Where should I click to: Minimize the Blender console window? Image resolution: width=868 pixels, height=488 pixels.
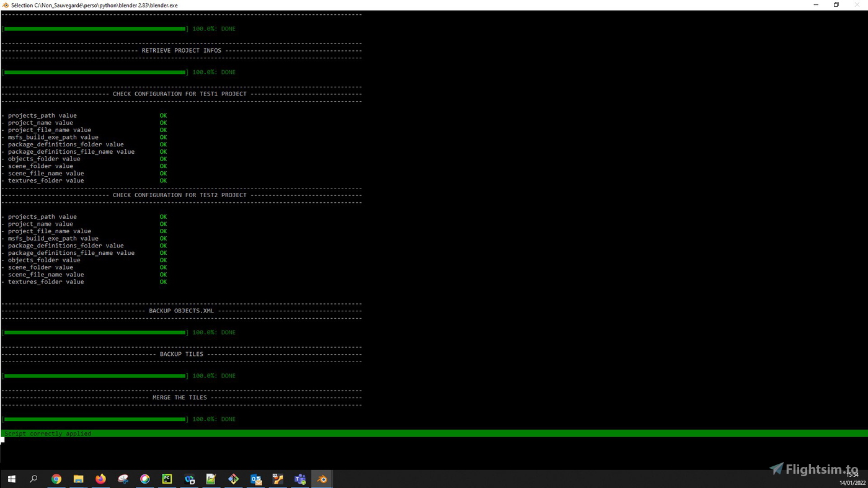coord(816,5)
